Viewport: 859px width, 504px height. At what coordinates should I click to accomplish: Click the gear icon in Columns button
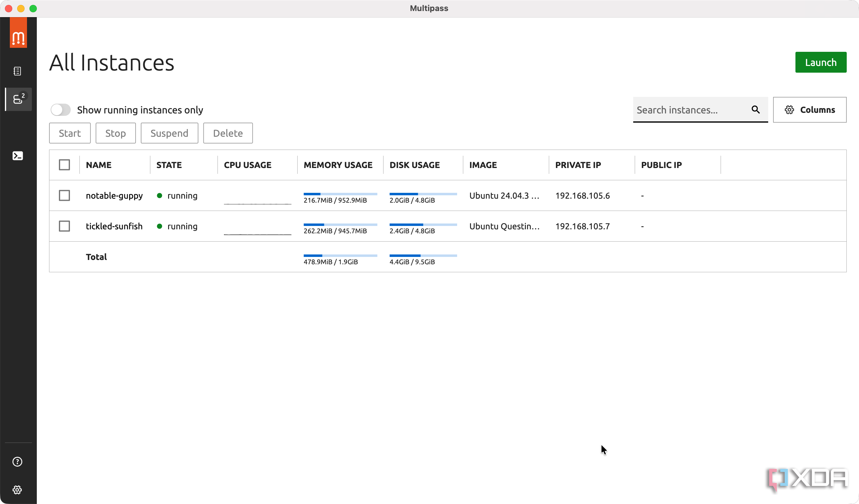pos(789,110)
